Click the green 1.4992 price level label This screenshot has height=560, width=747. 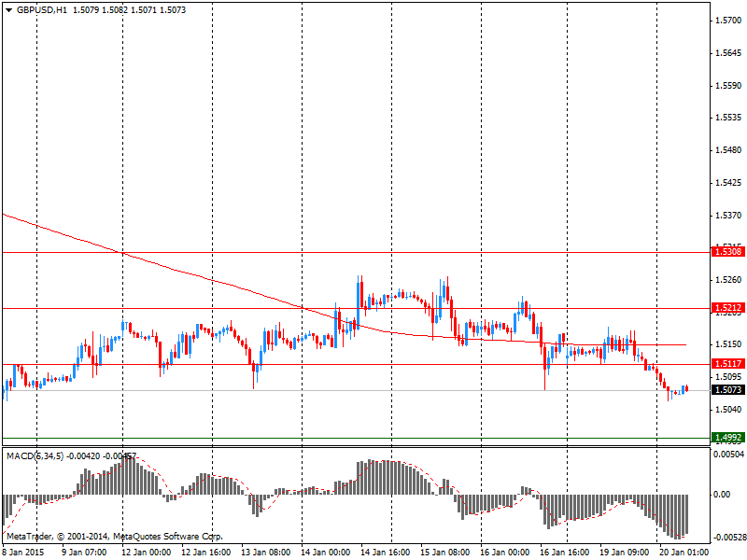[727, 437]
